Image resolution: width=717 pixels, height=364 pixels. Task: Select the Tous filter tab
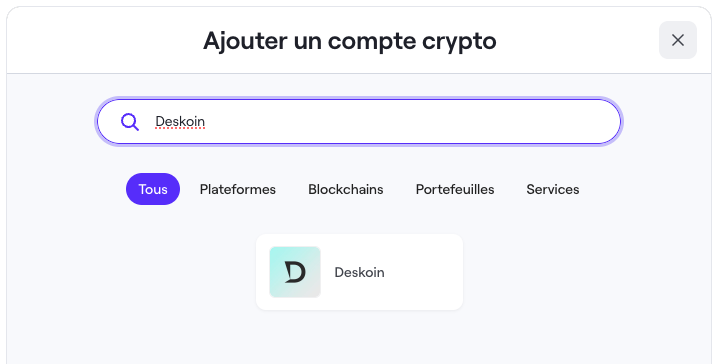(153, 189)
